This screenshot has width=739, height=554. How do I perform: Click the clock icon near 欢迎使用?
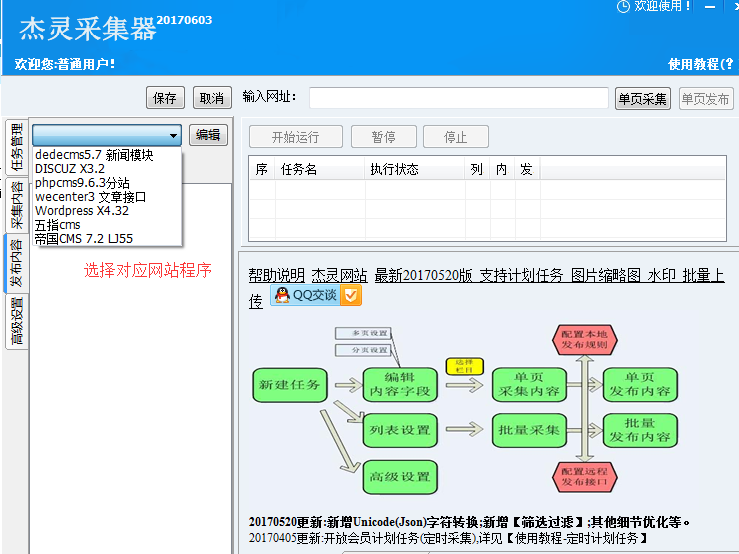pos(623,6)
